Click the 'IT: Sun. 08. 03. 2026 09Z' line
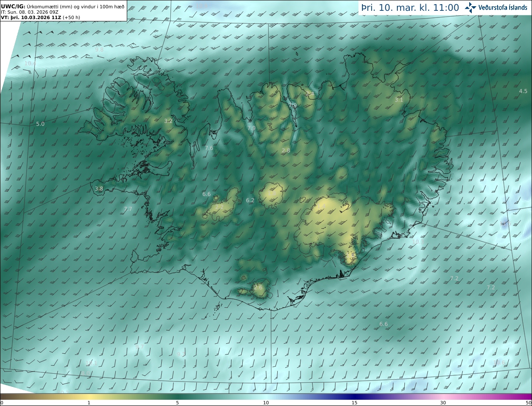This screenshot has width=532, height=406. 30,12
